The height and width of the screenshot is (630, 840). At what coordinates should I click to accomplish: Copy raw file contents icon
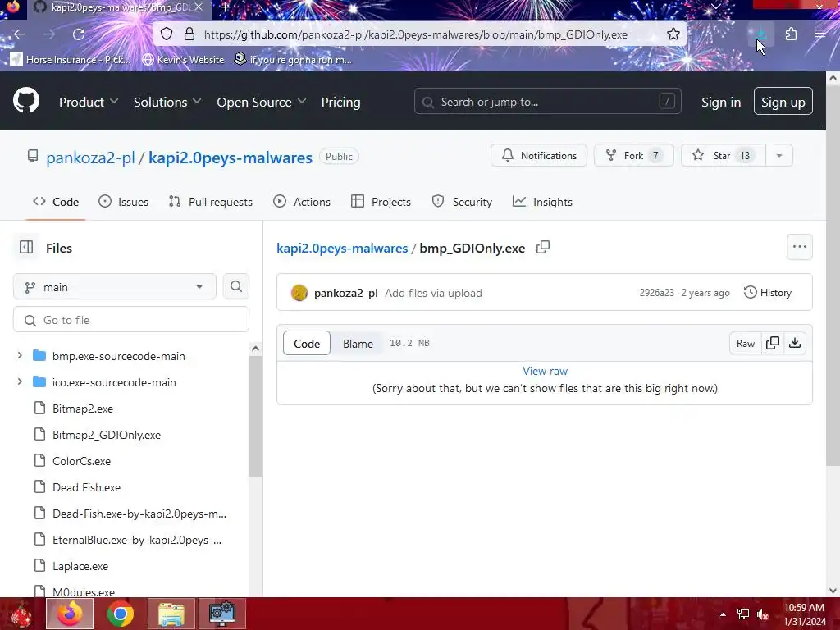click(x=773, y=343)
